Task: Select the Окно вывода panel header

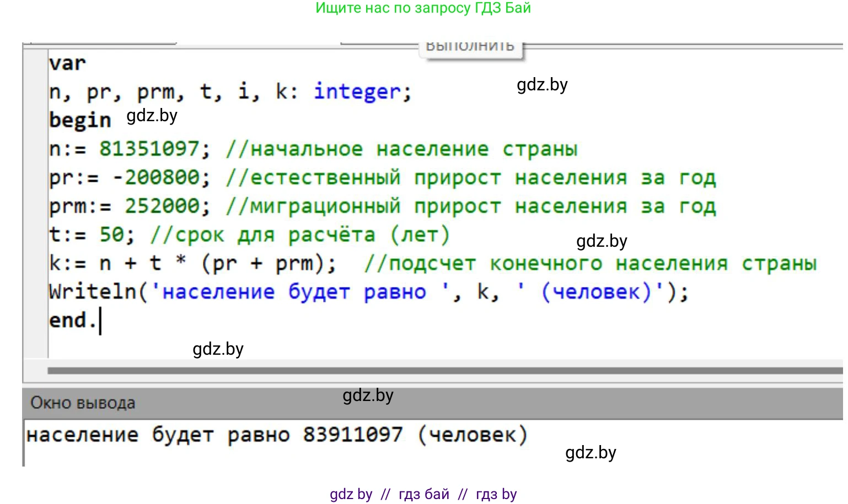Action: point(83,403)
